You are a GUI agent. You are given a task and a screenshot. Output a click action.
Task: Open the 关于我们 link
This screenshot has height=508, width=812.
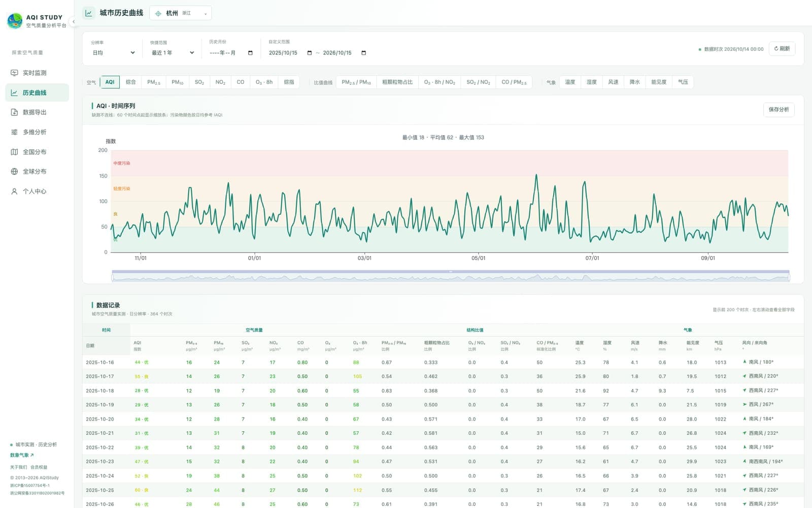pos(19,467)
